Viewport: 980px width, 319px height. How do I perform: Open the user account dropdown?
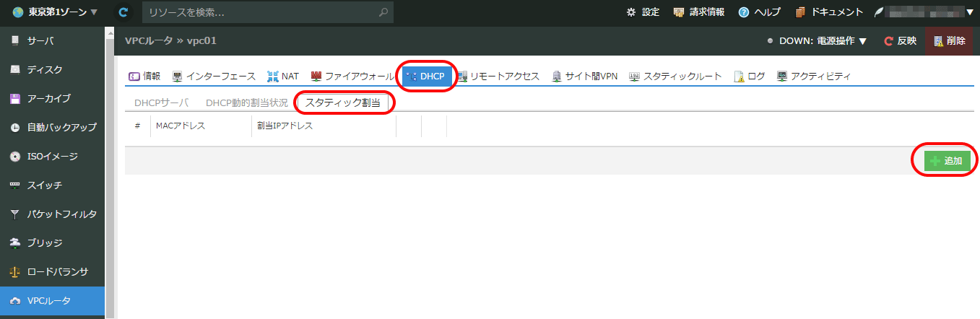pyautogui.click(x=924, y=12)
